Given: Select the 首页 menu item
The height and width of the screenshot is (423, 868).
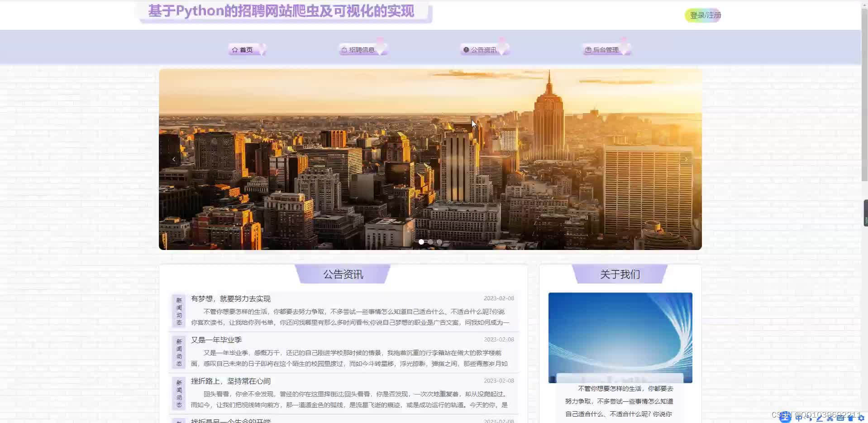Looking at the screenshot, I should coord(246,50).
